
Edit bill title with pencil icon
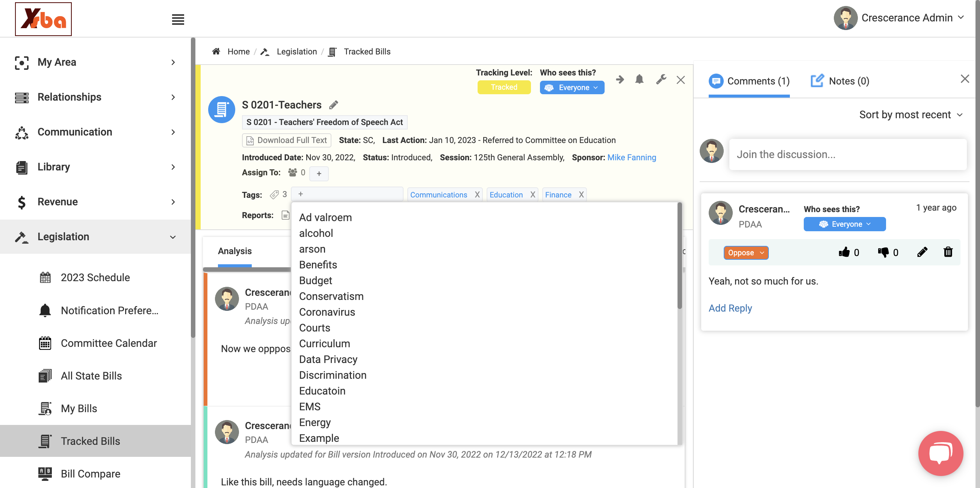(334, 105)
